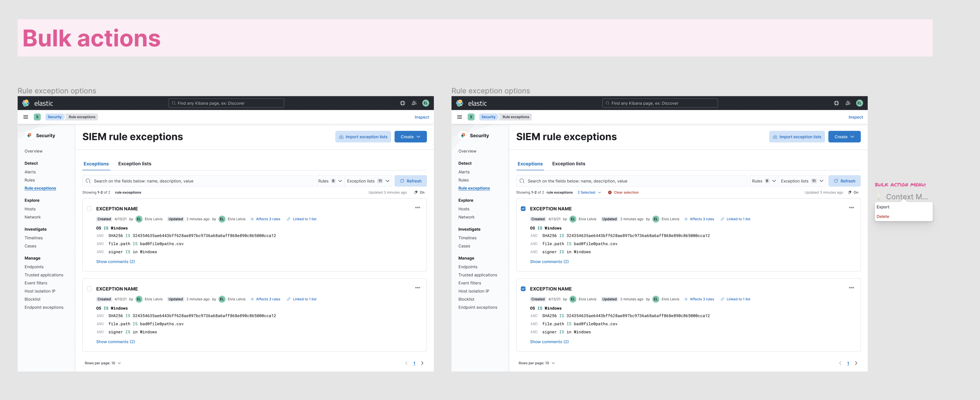Select Export from the bulk action menu
This screenshot has width=980, height=400.
(x=883, y=207)
